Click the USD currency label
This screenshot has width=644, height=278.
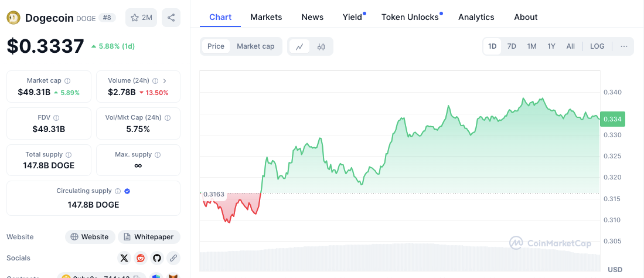click(x=615, y=270)
